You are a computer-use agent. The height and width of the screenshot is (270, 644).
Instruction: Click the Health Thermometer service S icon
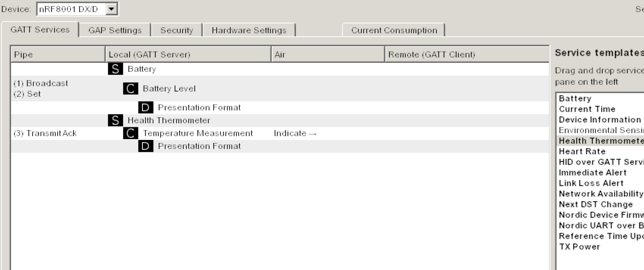point(115,121)
